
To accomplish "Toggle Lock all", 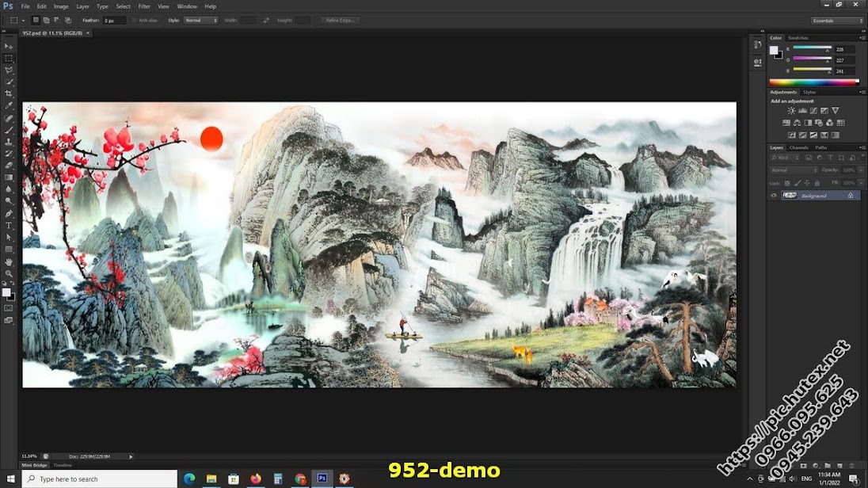I will click(x=817, y=183).
